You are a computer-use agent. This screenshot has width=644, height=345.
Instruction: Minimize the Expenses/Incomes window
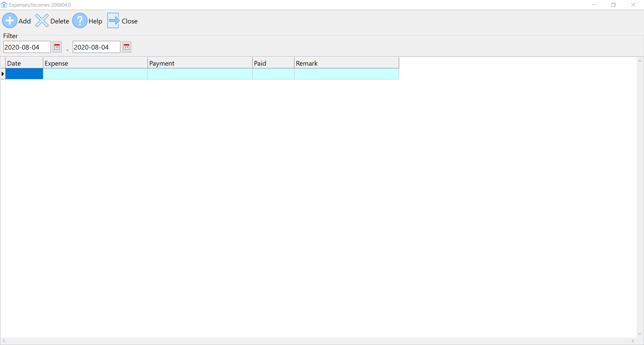594,5
